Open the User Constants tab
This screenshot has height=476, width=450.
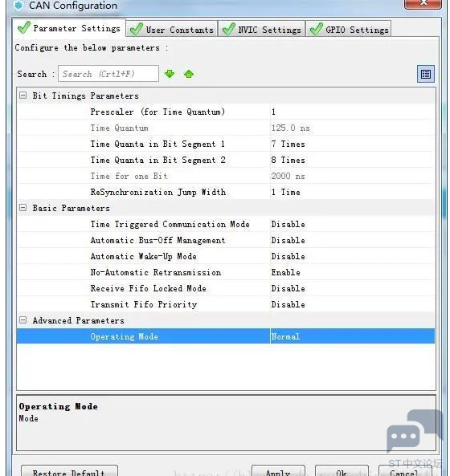click(172, 30)
